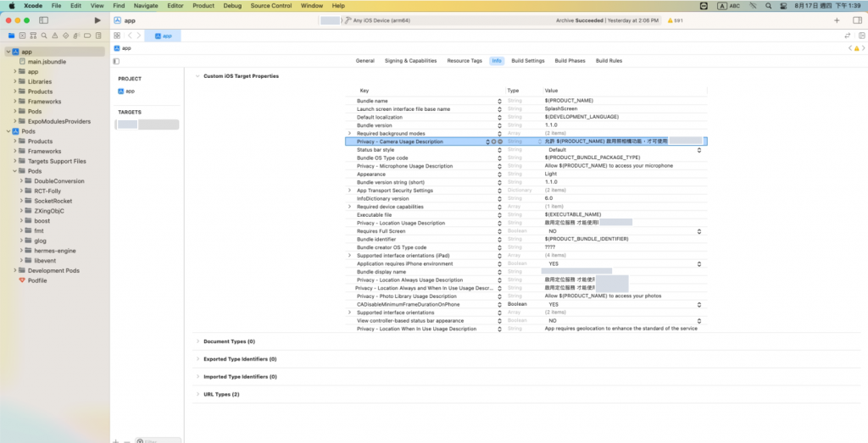The height and width of the screenshot is (443, 868).
Task: Remove Camera Usage Description row with minus icon
Action: pos(500,141)
